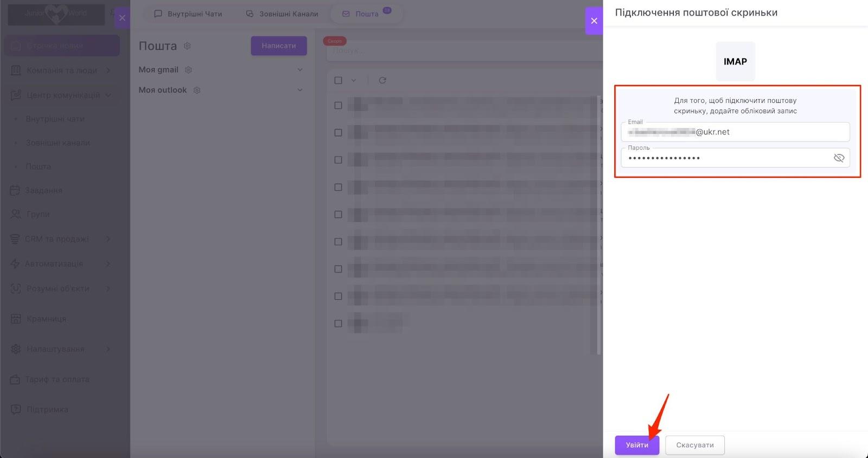The image size is (868, 458).
Task: Click the Написати button to compose
Action: tap(279, 46)
